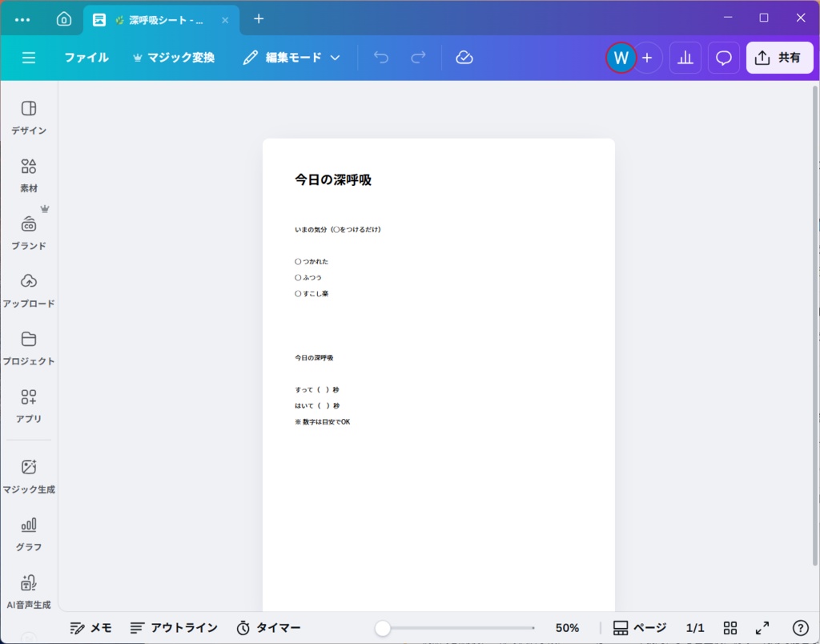
Task: Select the プロジェクト (Projects) sidebar icon
Action: pyautogui.click(x=29, y=346)
